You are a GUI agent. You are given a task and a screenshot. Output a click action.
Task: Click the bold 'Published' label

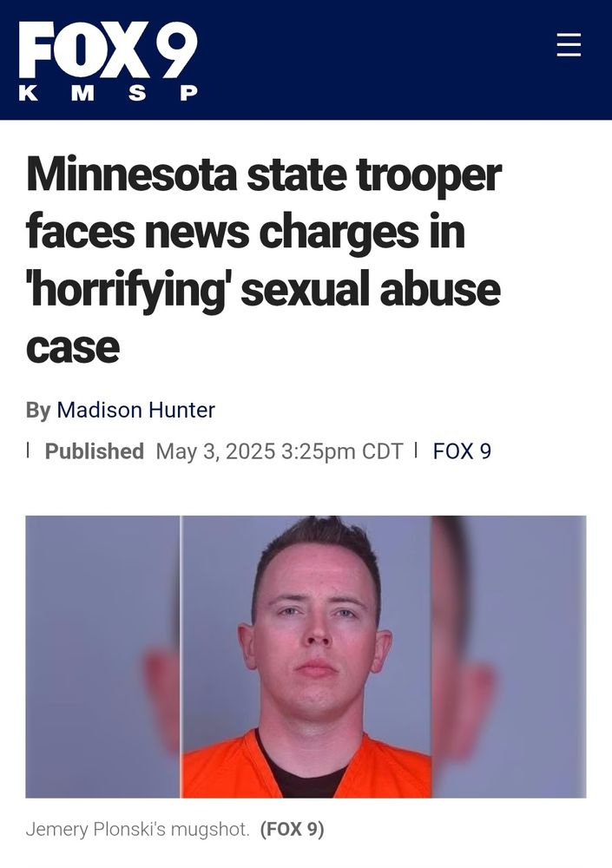(94, 451)
